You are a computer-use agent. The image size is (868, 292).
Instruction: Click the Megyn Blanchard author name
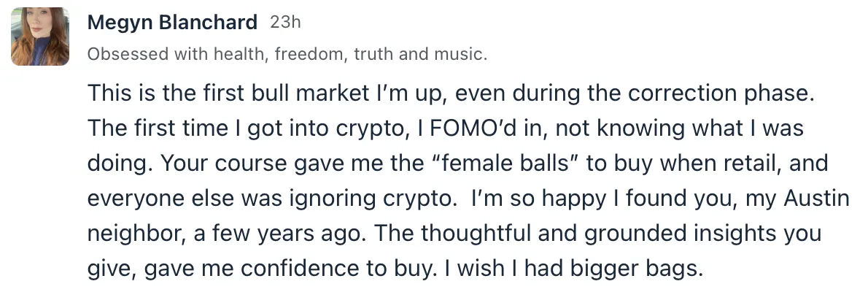tap(172, 23)
